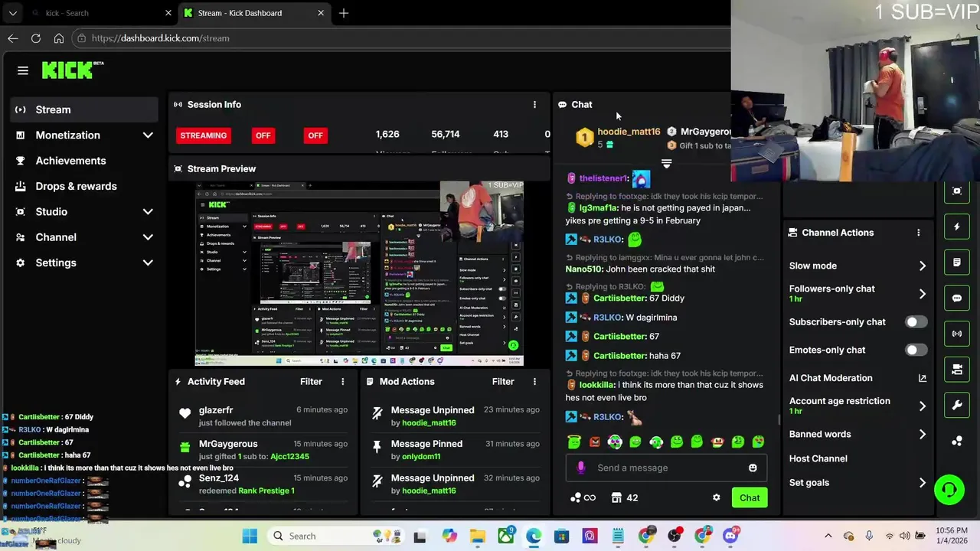
Task: Click the Send a message field
Action: [666, 468]
